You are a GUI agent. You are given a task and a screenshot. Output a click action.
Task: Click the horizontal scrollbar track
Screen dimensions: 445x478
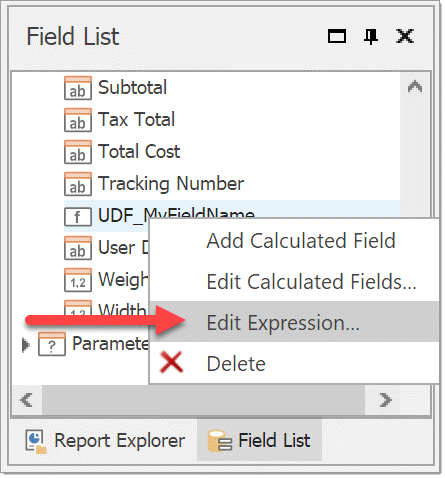(x=203, y=400)
